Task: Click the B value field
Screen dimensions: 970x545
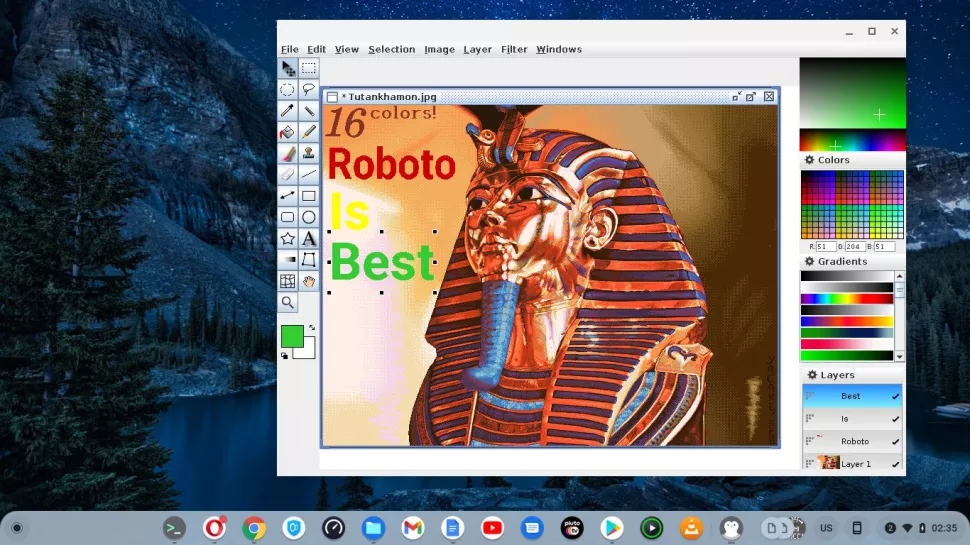Action: tap(885, 246)
